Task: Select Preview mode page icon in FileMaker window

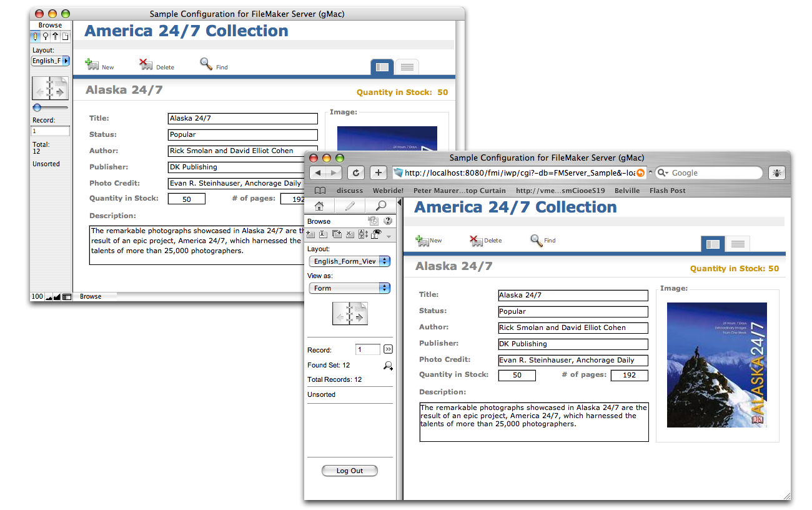Action: tap(65, 36)
